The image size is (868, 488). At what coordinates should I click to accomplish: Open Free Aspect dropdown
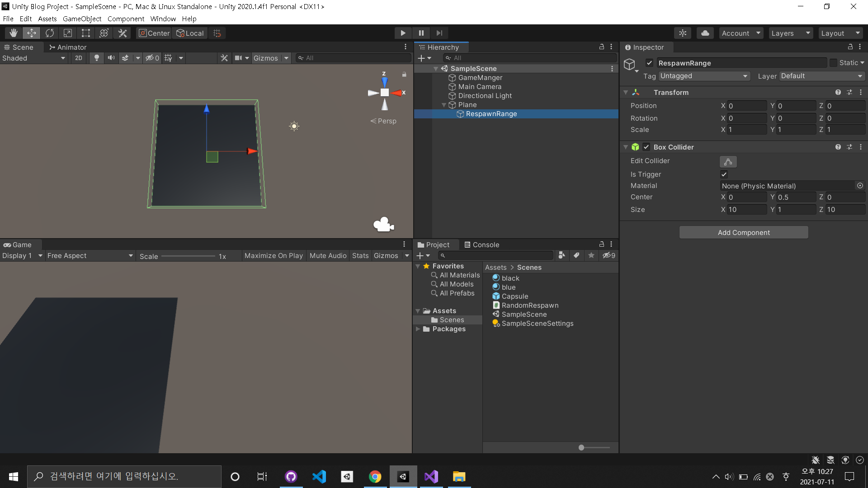click(90, 256)
